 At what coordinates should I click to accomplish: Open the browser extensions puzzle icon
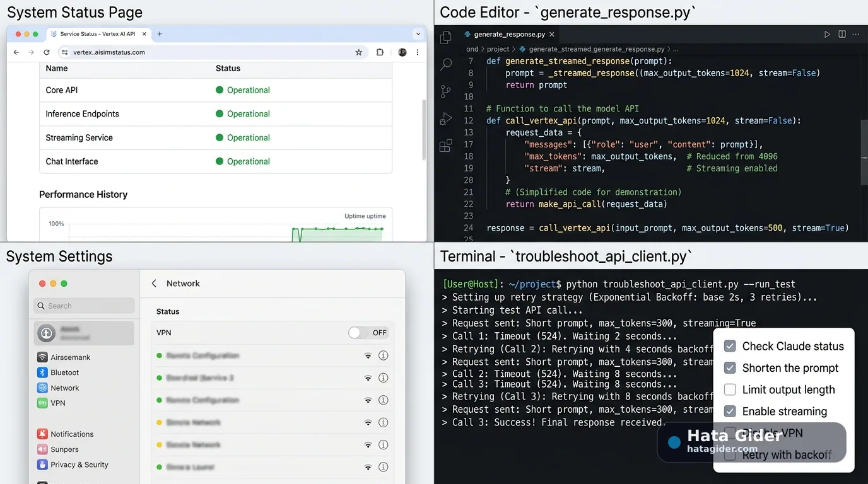coord(380,52)
